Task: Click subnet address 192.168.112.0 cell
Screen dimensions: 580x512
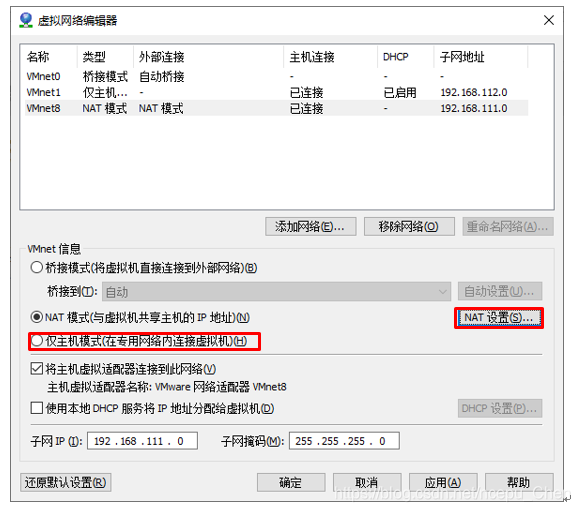Action: coord(474,92)
